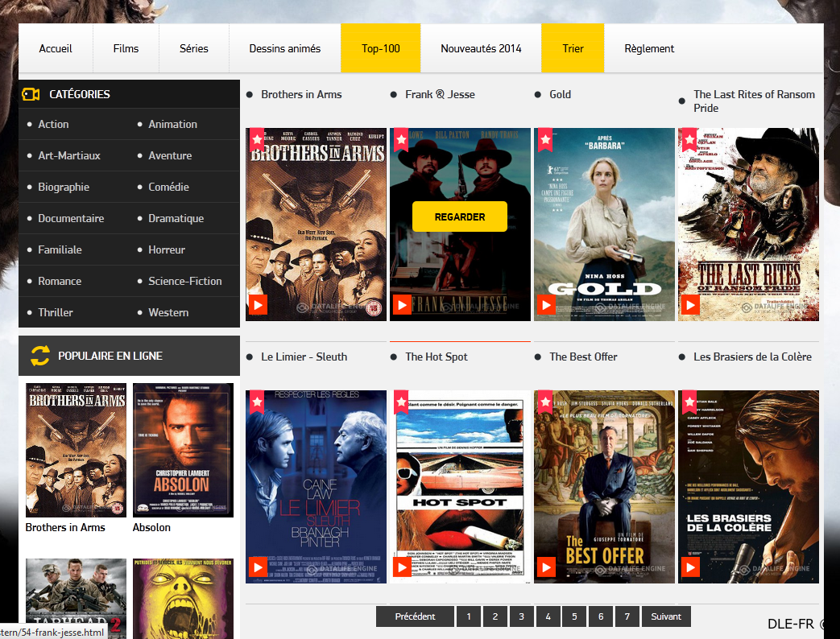The image size is (840, 639).
Task: Go to page 3
Action: coord(521,616)
